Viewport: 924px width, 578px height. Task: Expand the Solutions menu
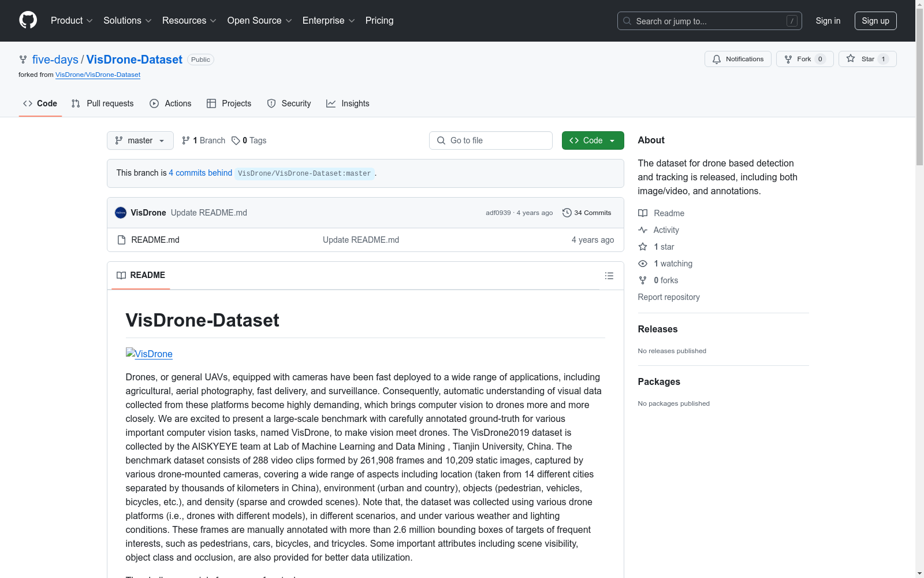[128, 21]
